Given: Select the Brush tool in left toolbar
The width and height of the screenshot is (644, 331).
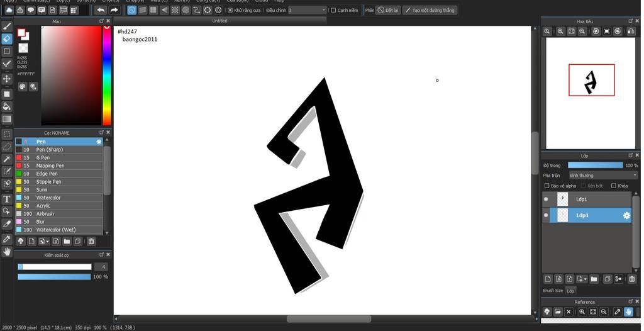Looking at the screenshot, I should [7, 26].
